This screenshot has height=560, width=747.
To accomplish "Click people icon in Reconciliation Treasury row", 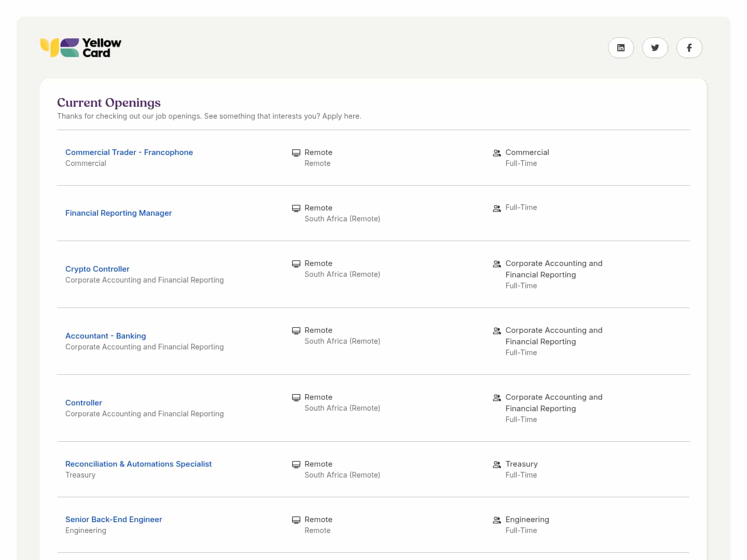I will pyautogui.click(x=496, y=465).
